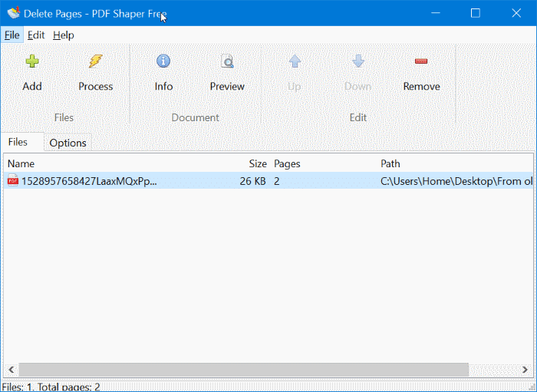Click the Down arrow icon
This screenshot has height=392, width=537.
point(358,61)
